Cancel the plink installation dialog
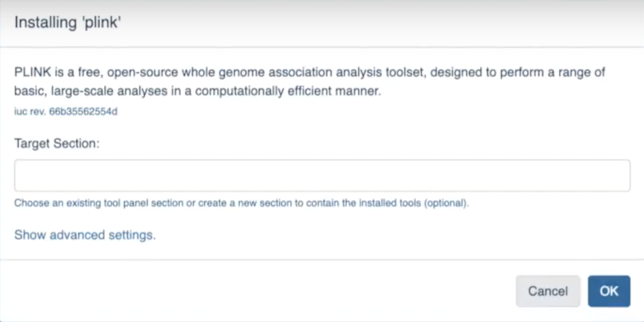This screenshot has height=322, width=644. (548, 291)
